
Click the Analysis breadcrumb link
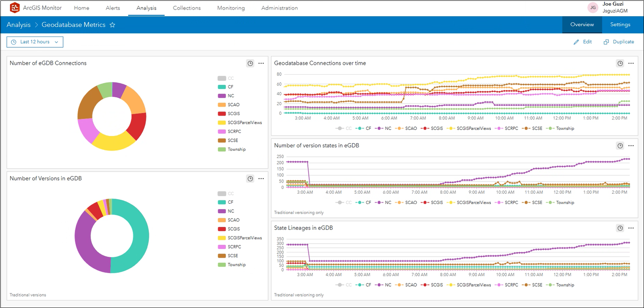coord(19,25)
